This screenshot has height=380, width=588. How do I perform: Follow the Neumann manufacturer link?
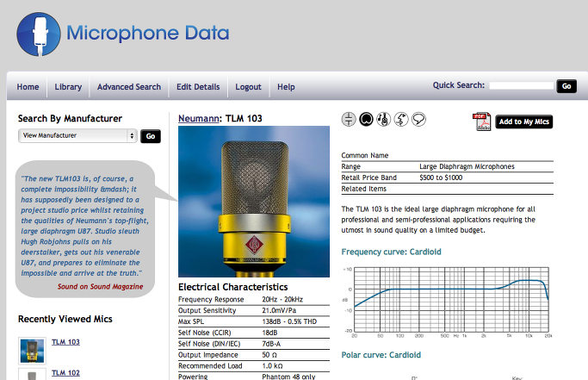pos(199,118)
